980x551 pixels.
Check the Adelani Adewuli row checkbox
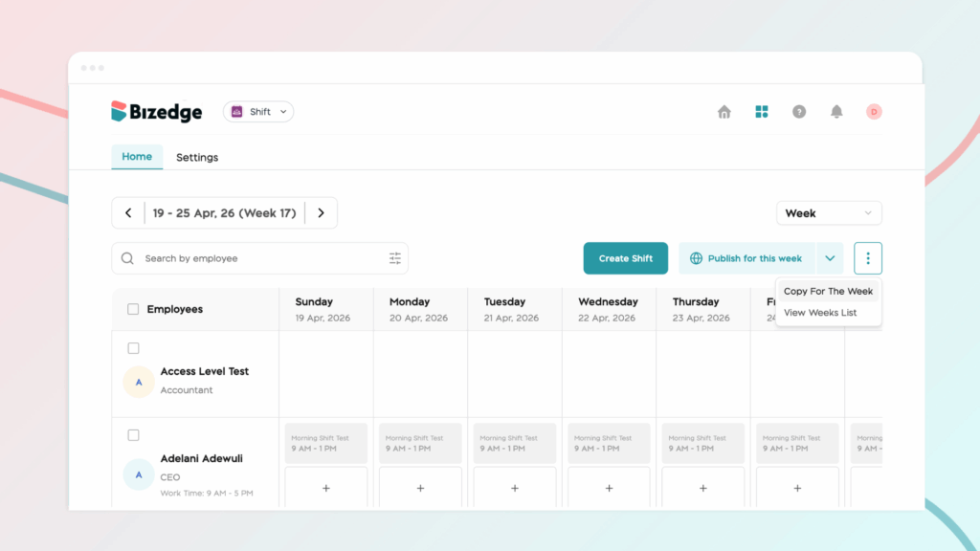[x=133, y=435]
